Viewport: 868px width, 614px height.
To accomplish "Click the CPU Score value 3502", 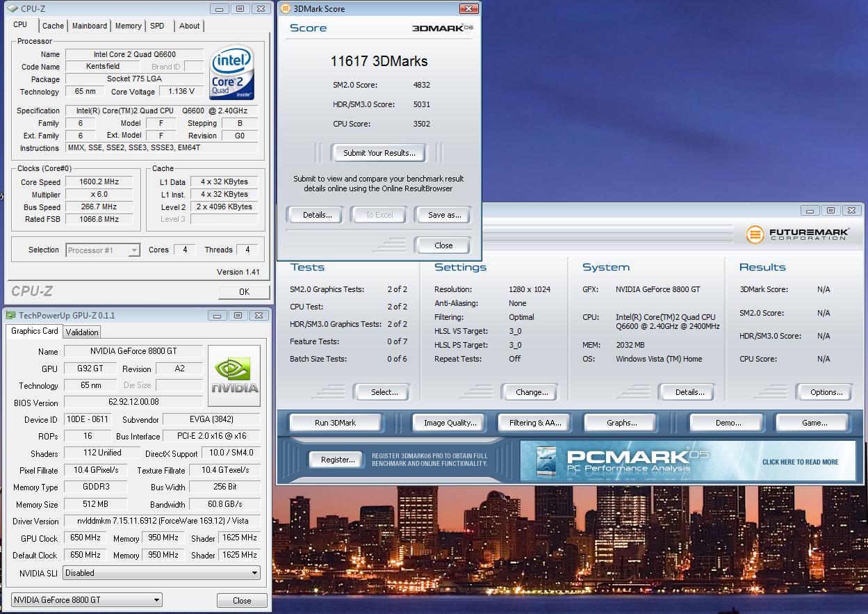I will tap(422, 124).
